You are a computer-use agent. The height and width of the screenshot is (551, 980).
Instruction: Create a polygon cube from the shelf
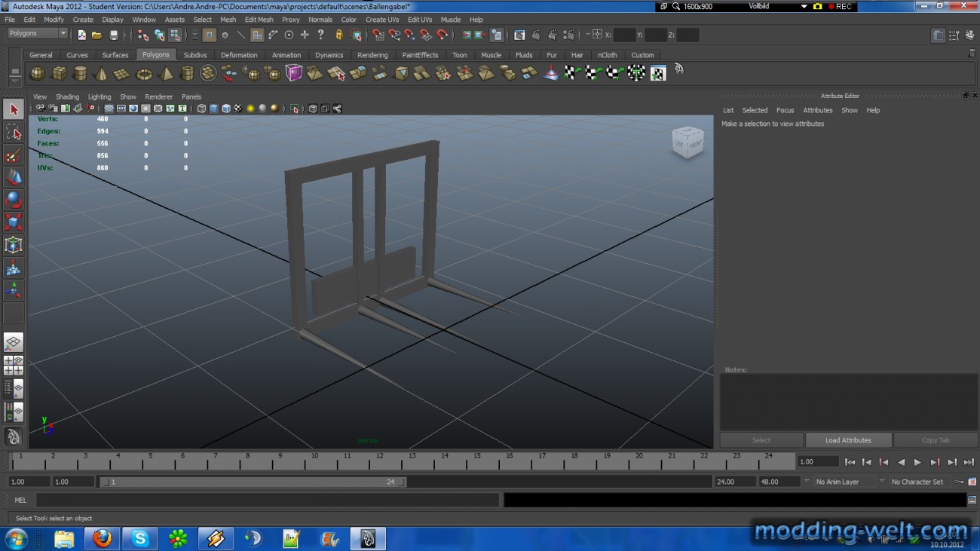58,73
